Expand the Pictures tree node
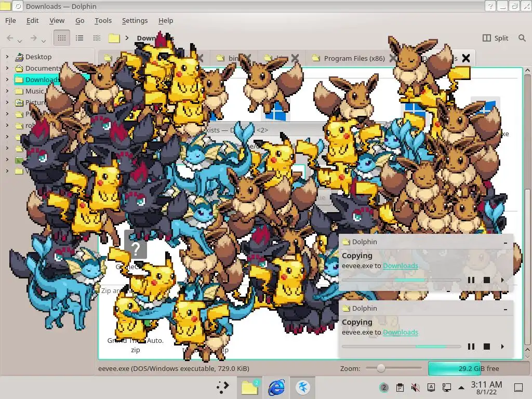This screenshot has width=532, height=399. pyautogui.click(x=7, y=102)
